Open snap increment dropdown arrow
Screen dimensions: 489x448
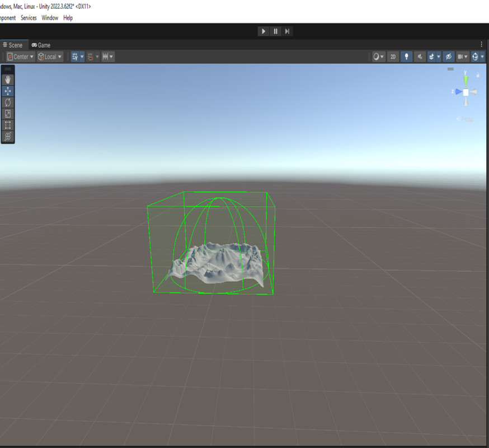click(111, 57)
